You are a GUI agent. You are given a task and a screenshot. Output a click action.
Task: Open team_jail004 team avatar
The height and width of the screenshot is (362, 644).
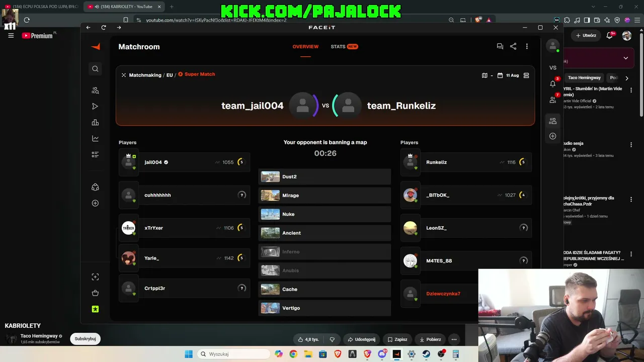coord(302,106)
